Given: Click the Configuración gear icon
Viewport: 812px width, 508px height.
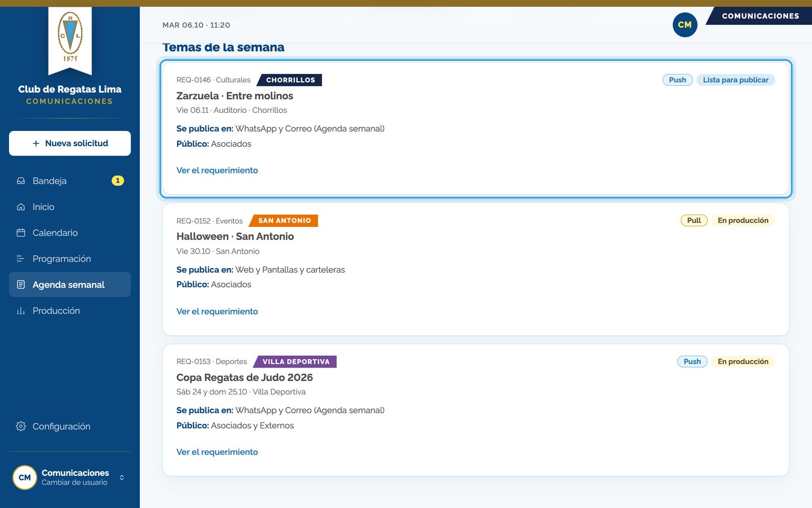Looking at the screenshot, I should pos(21,426).
